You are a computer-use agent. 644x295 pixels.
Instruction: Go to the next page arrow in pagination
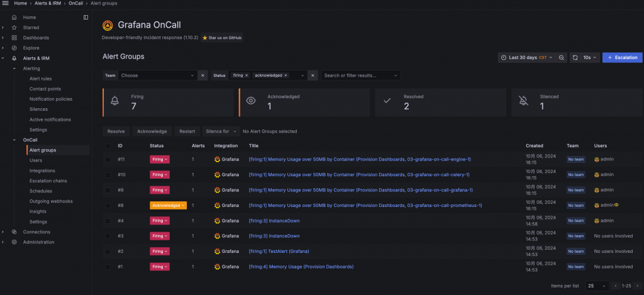(x=638, y=286)
